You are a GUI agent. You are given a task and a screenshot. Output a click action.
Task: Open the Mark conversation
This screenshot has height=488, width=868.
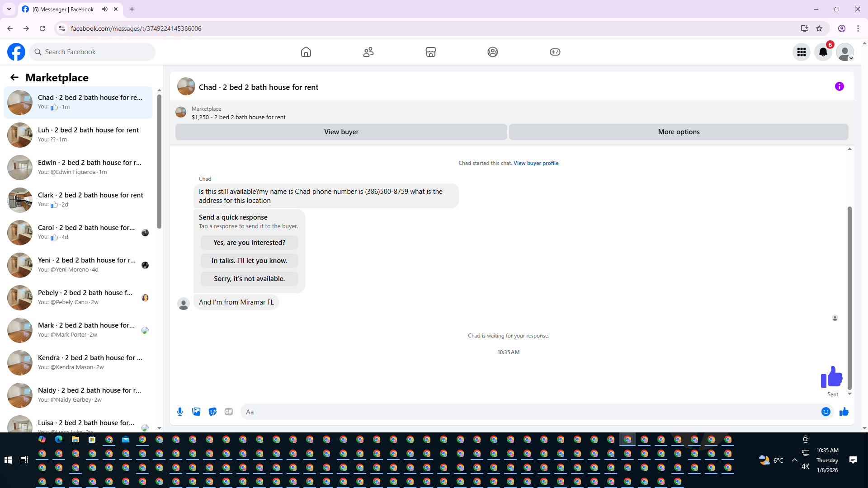[78, 330]
